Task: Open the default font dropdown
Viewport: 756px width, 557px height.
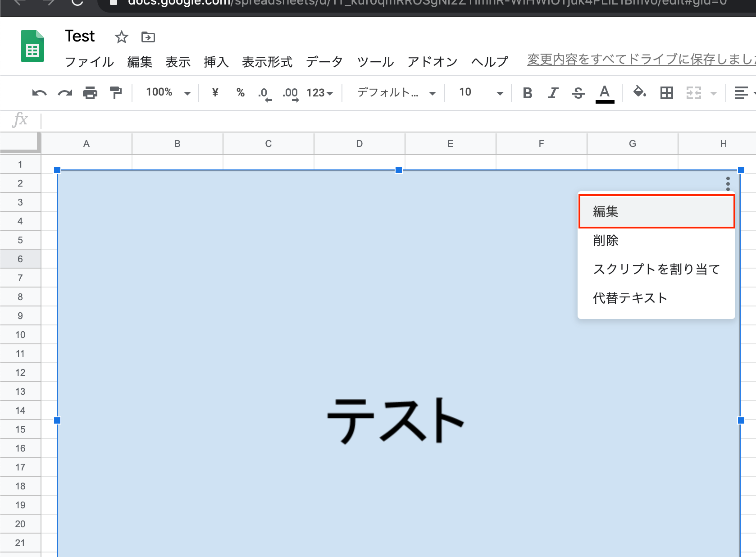Action: point(396,93)
